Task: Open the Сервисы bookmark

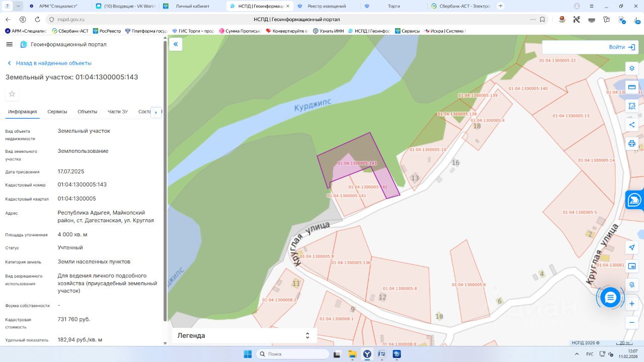Action: point(408,31)
